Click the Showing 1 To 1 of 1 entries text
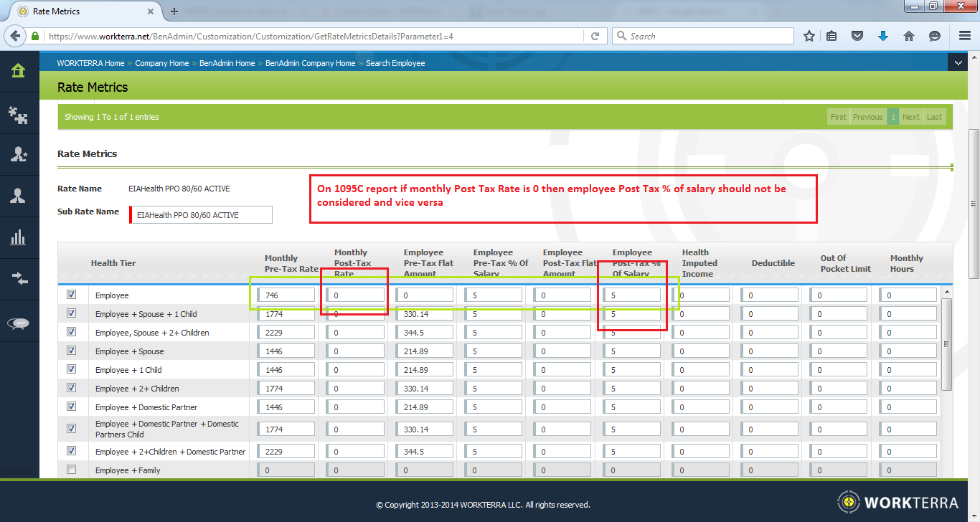This screenshot has height=522, width=980. pyautogui.click(x=112, y=117)
